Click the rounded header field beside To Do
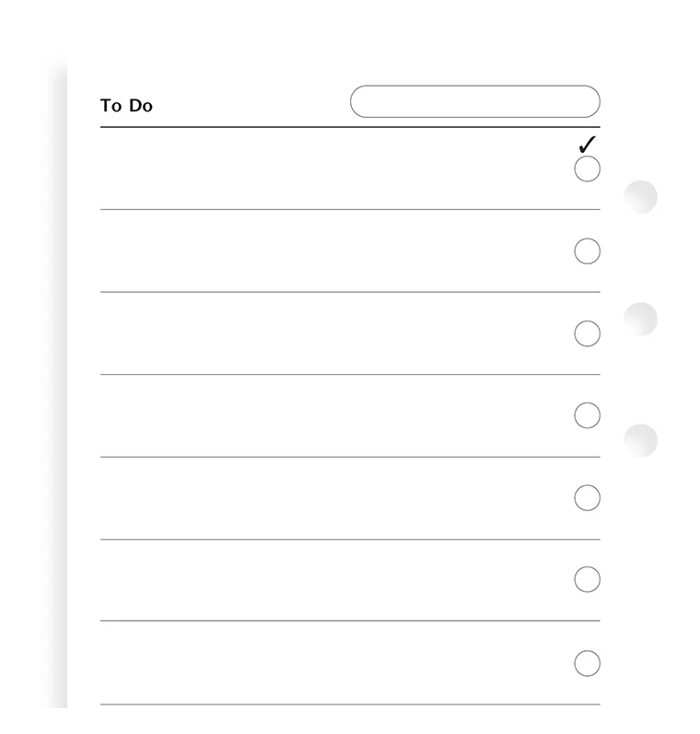 [474, 101]
